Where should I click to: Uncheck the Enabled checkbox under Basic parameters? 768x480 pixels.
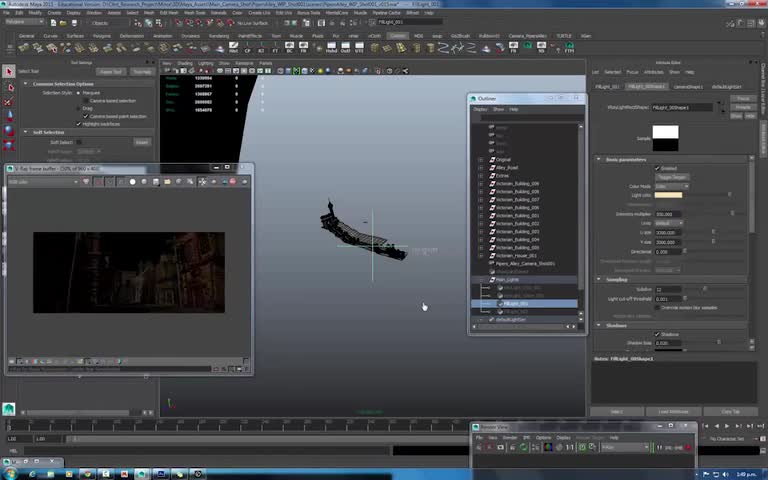(656, 168)
